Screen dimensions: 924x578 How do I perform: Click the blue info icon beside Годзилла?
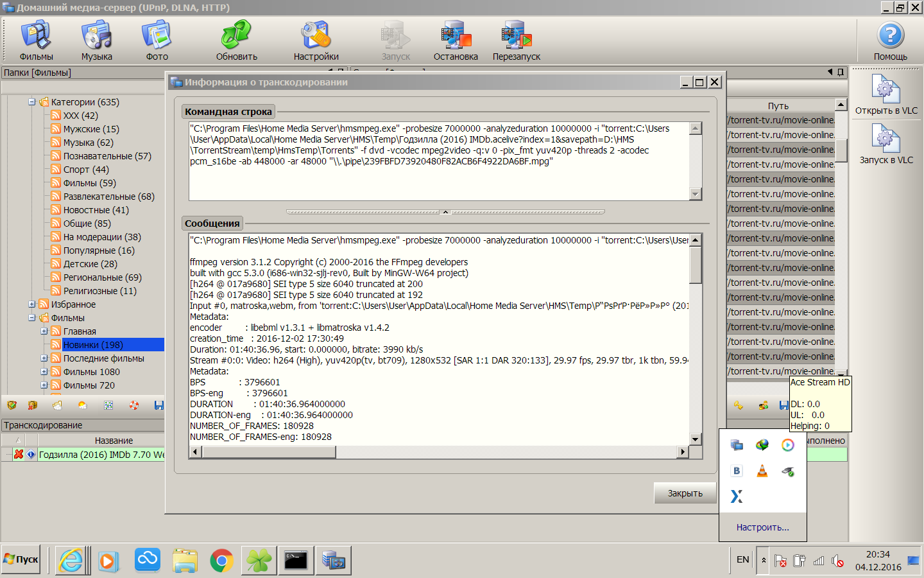(31, 454)
